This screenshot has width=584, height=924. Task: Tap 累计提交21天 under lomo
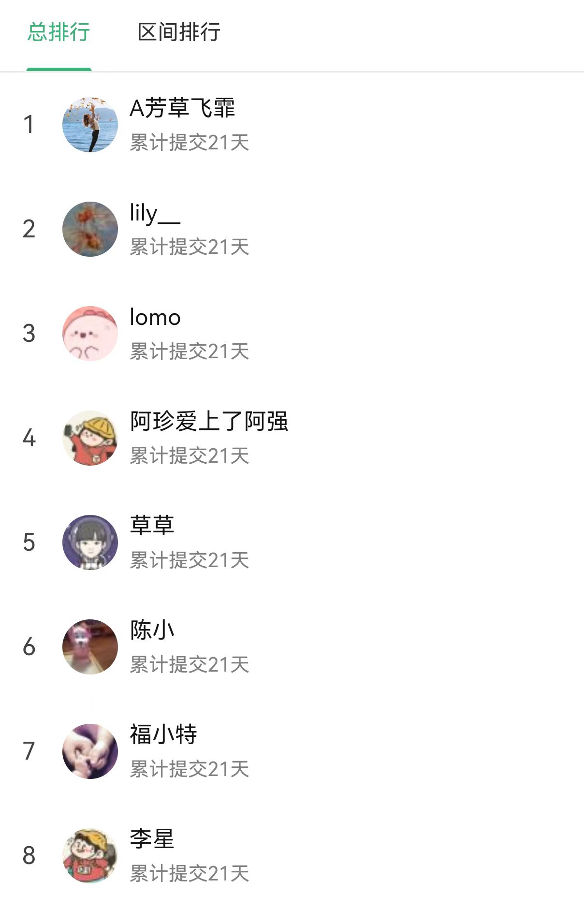[x=189, y=352]
